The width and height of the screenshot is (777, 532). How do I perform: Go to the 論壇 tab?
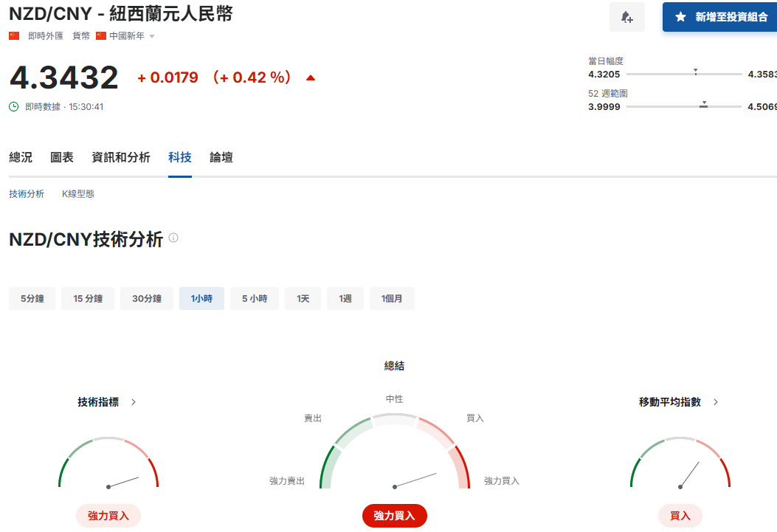221,157
